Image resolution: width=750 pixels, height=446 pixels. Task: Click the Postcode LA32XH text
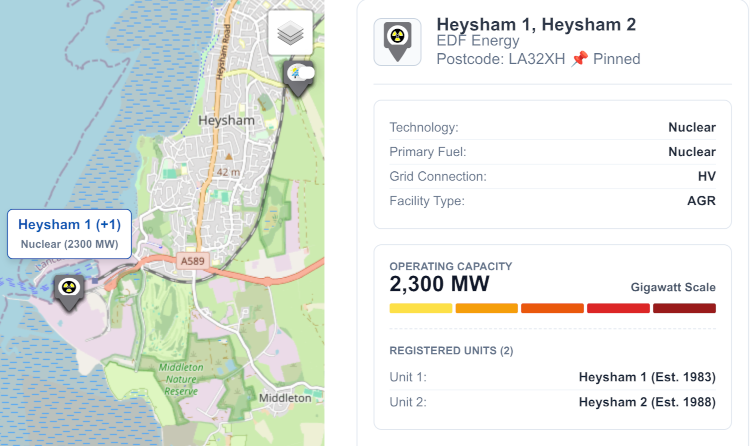[500, 59]
